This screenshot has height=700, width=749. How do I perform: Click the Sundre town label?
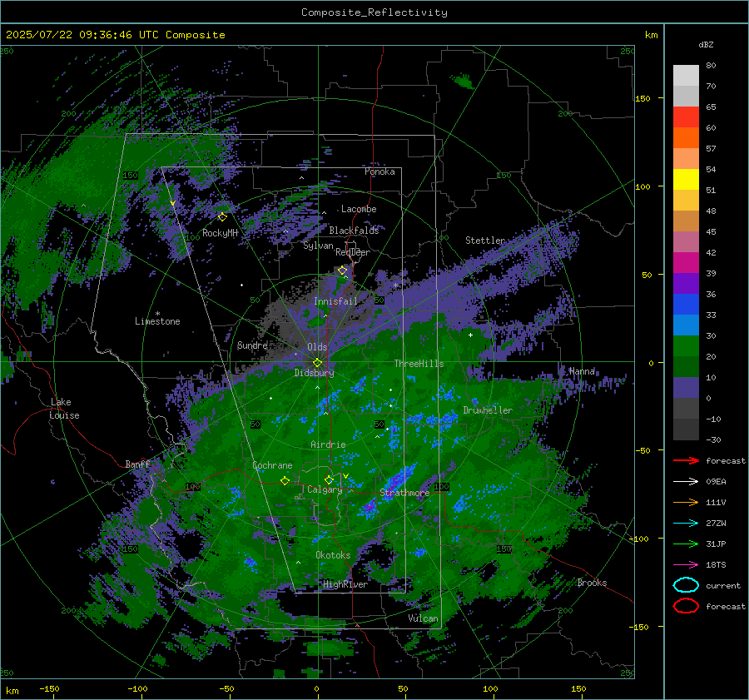tap(252, 345)
